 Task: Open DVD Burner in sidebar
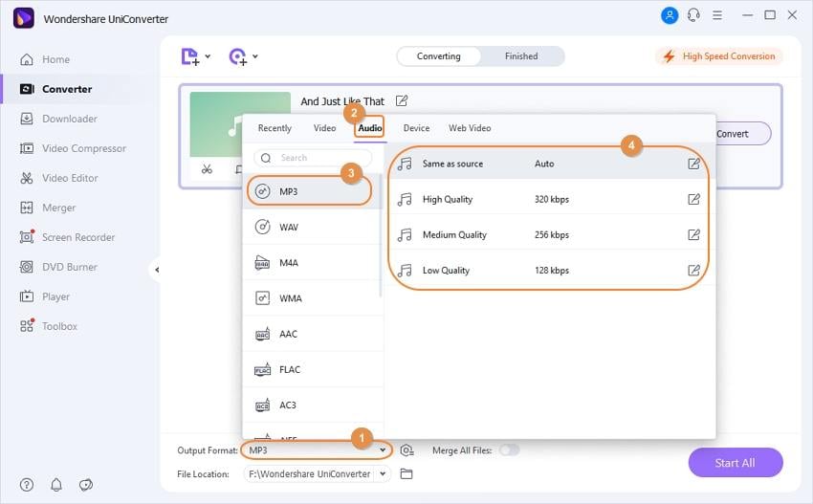click(x=58, y=267)
